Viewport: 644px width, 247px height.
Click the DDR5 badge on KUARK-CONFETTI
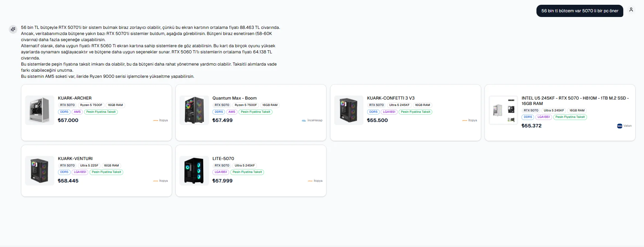(x=373, y=112)
